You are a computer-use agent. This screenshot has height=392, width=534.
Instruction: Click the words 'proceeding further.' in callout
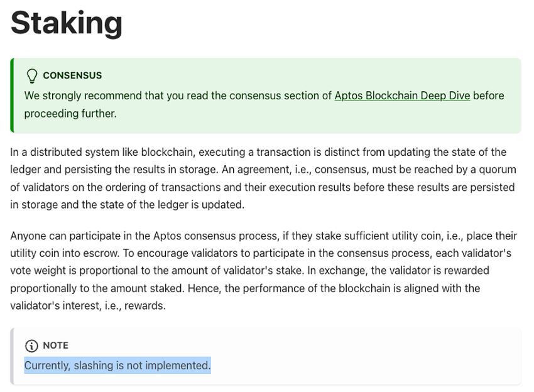70,114
